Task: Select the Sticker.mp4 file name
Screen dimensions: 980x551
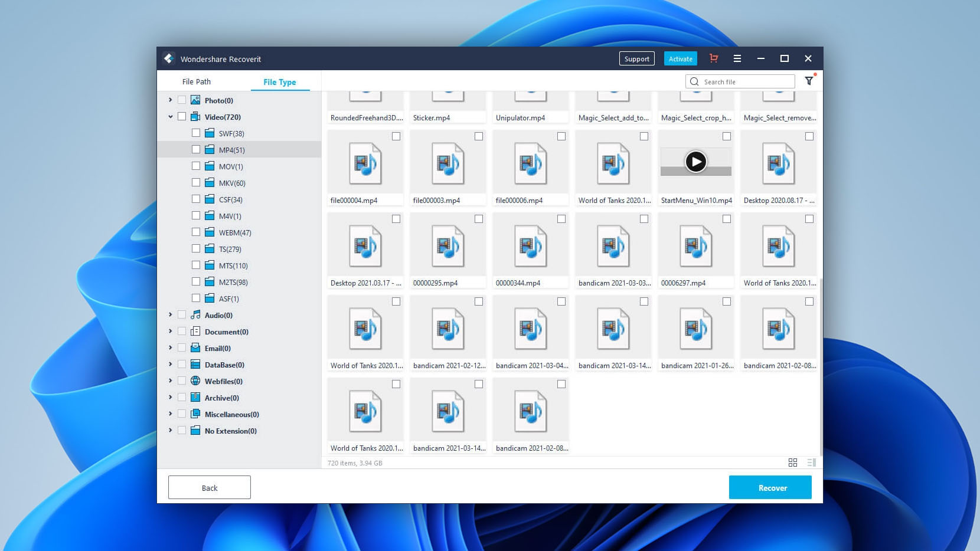Action: pyautogui.click(x=432, y=117)
